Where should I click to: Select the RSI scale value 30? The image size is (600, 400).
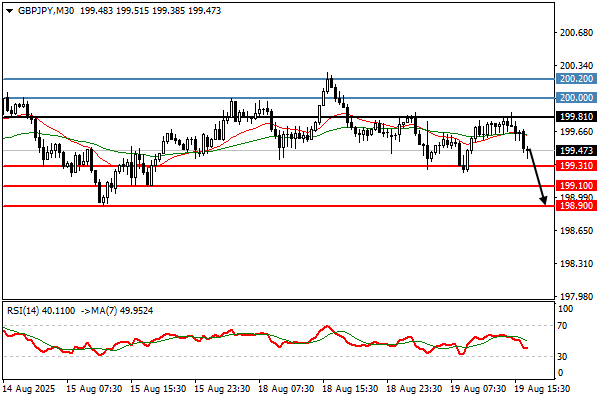tap(562, 357)
